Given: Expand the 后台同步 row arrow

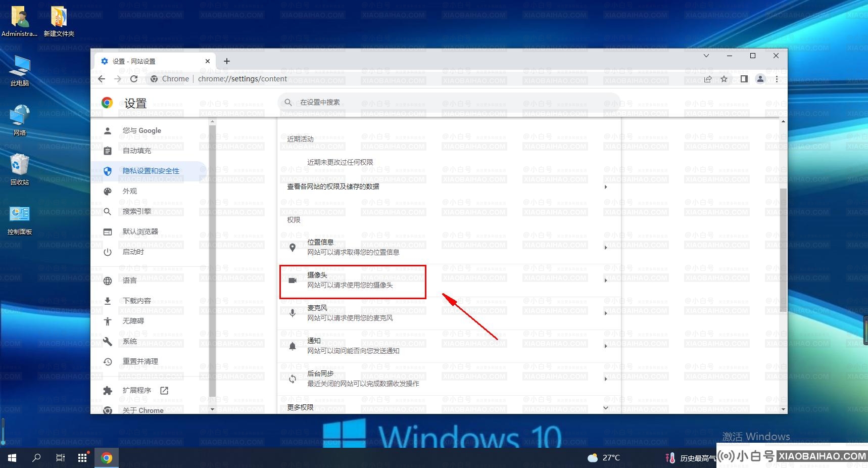Looking at the screenshot, I should point(605,379).
